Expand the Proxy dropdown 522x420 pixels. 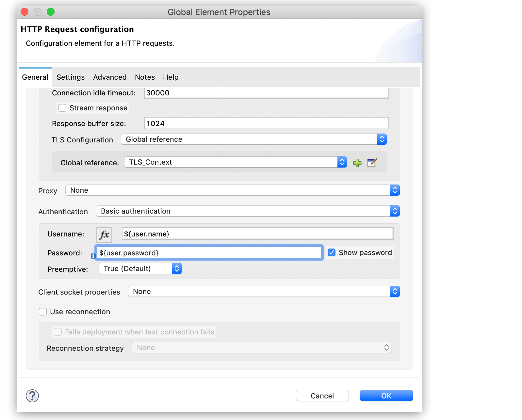point(232,190)
